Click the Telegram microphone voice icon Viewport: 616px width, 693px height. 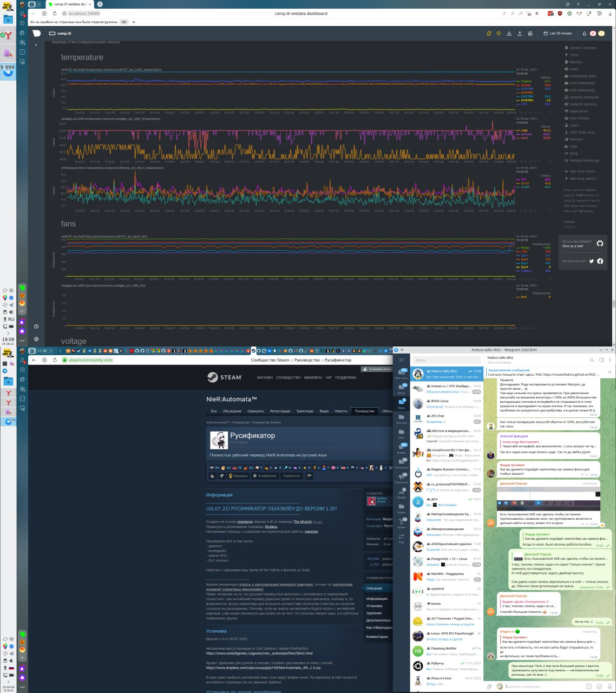610,687
